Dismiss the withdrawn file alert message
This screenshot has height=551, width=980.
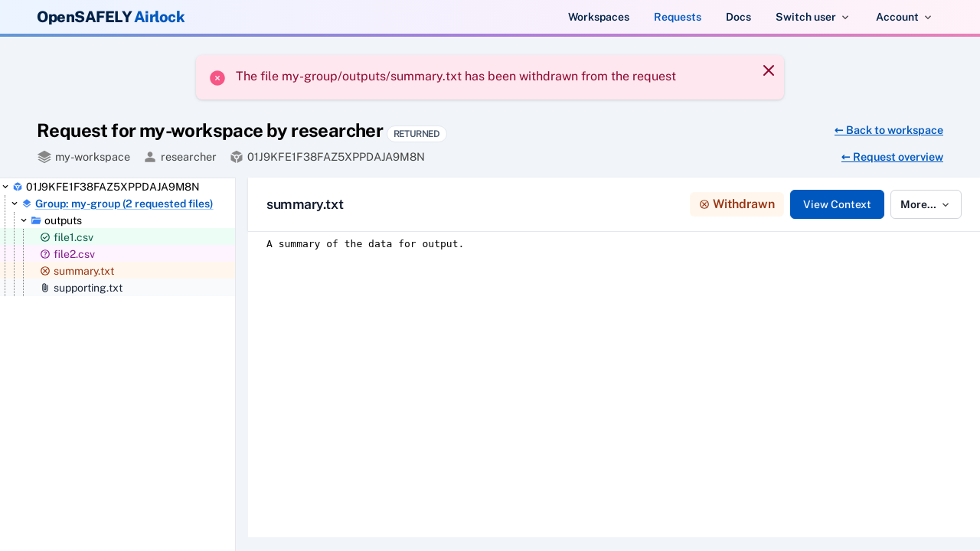click(x=769, y=70)
